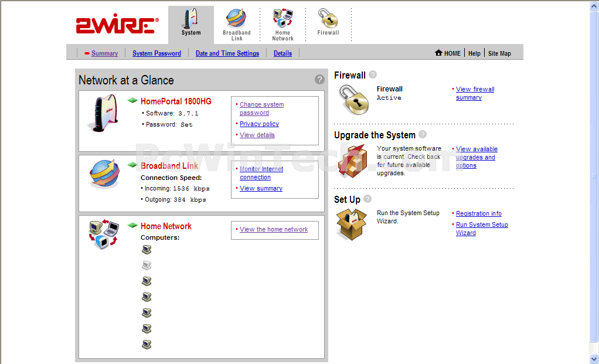Open the Registration info link
Image resolution: width=599 pixels, height=364 pixels.
coord(479,213)
